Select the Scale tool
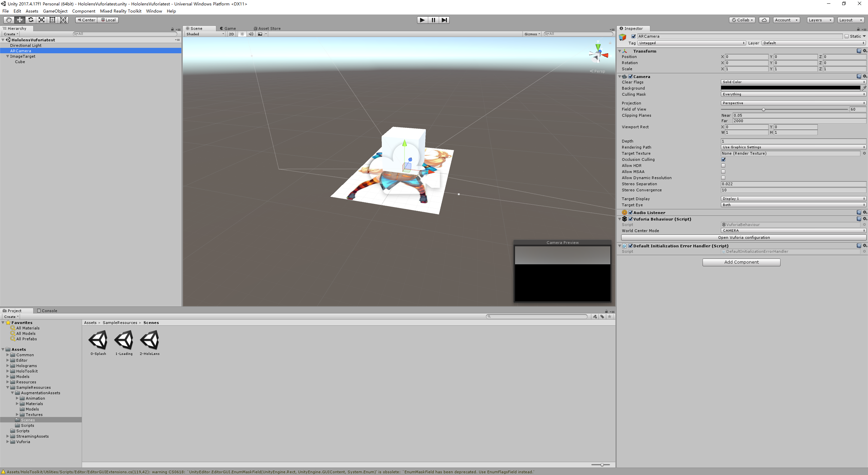The image size is (868, 475). click(41, 20)
